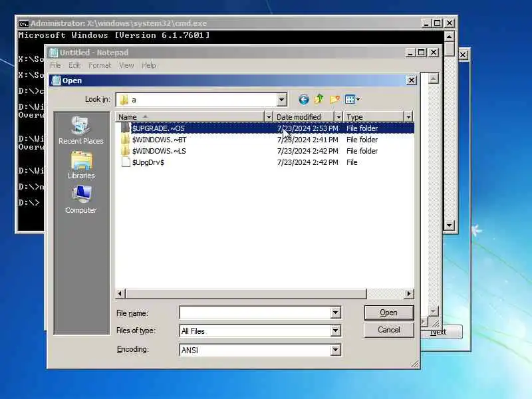Screen dimensions: 532x399
Task: Click the Next button in setup window
Action: pyautogui.click(x=441, y=332)
